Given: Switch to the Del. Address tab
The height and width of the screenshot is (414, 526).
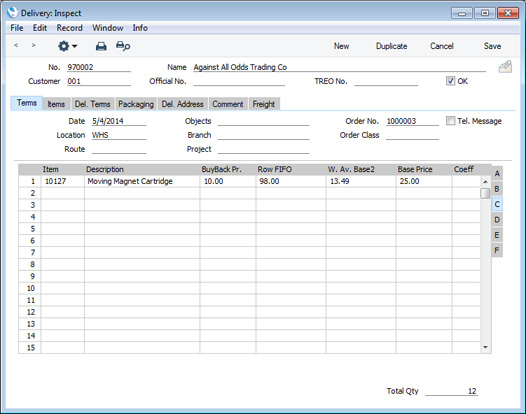Looking at the screenshot, I should coord(182,104).
